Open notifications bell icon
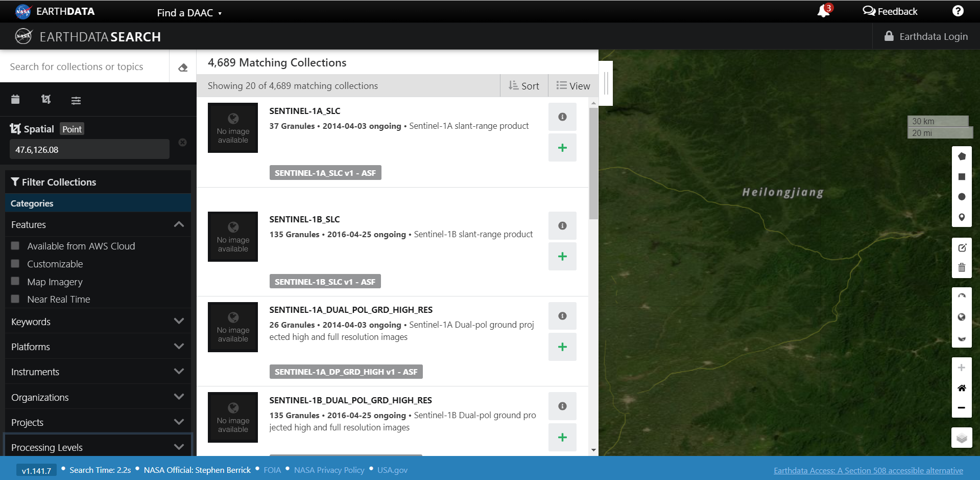This screenshot has height=480, width=980. coord(823,11)
